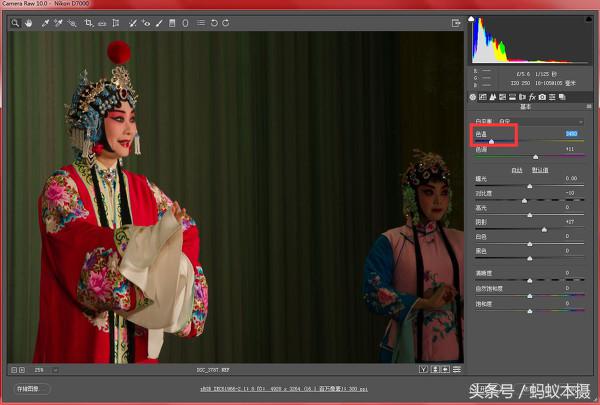Open Camera Raw preferences list icon
This screenshot has width=600, height=405.
point(201,23)
